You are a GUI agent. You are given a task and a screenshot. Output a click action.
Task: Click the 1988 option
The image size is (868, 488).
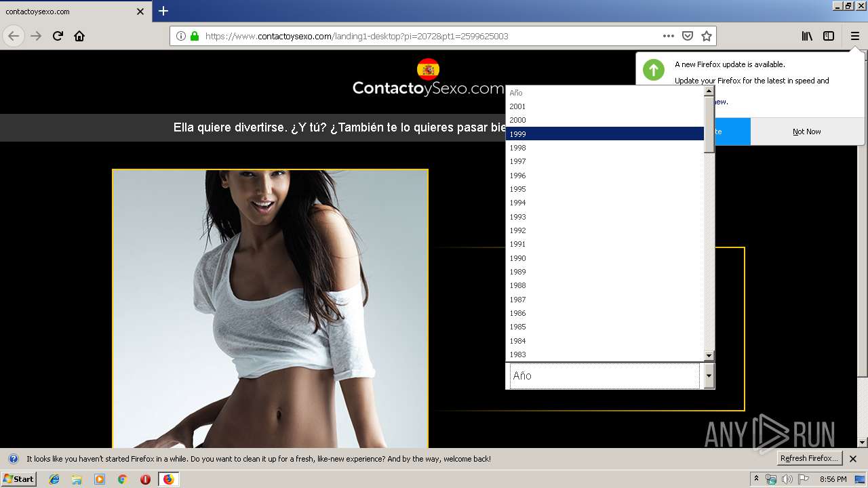[605, 285]
